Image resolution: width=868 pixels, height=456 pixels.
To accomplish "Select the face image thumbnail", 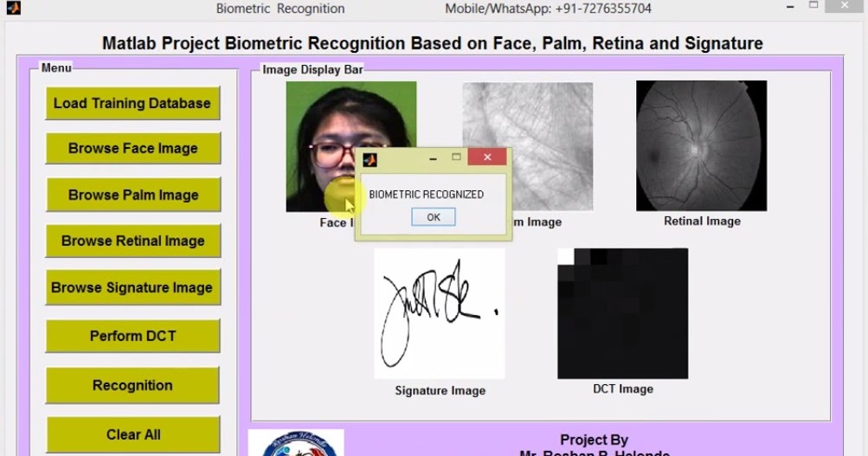I will point(351,146).
